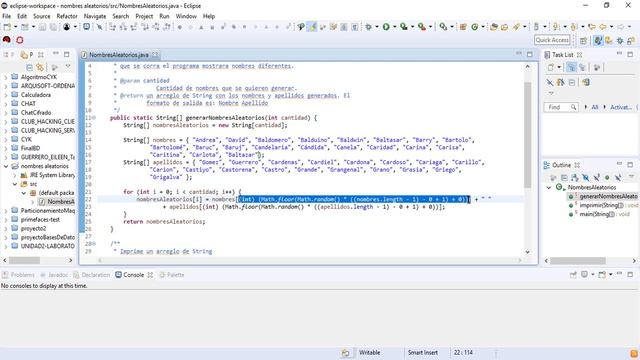
Task: Select the Java perspective icon
Action: 598,40
